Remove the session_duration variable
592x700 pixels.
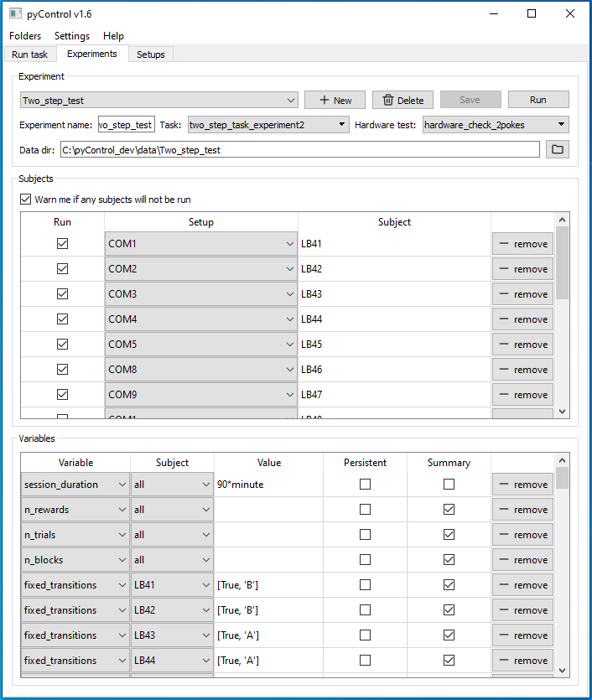(522, 485)
